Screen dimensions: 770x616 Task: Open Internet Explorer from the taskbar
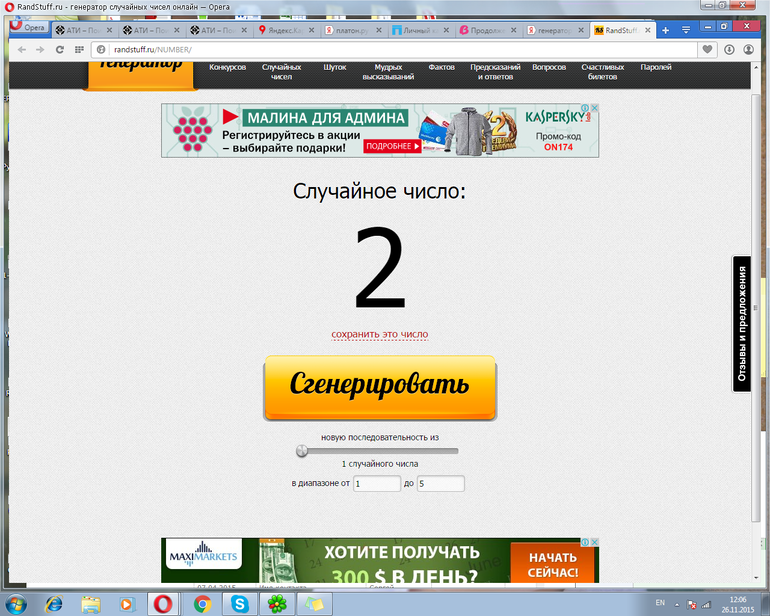[52, 603]
